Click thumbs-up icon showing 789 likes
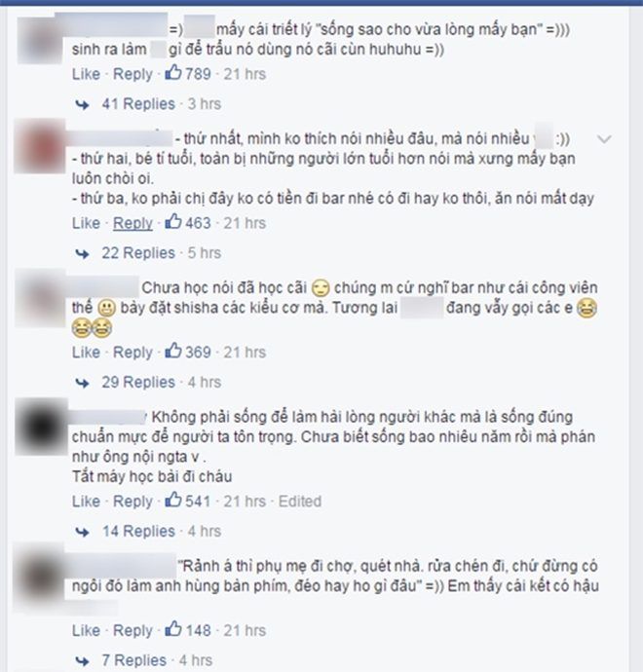Screen dimensions: 643x672 pyautogui.click(x=173, y=73)
